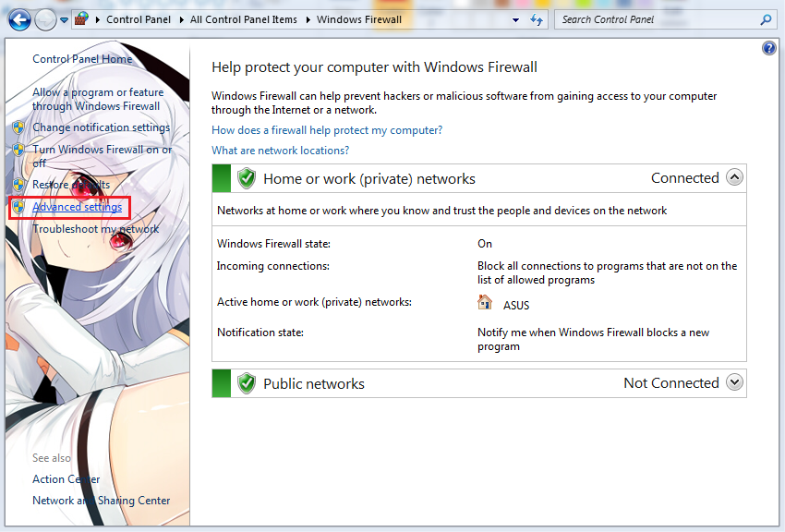Open Allow a program or feature link

pyautogui.click(x=98, y=99)
